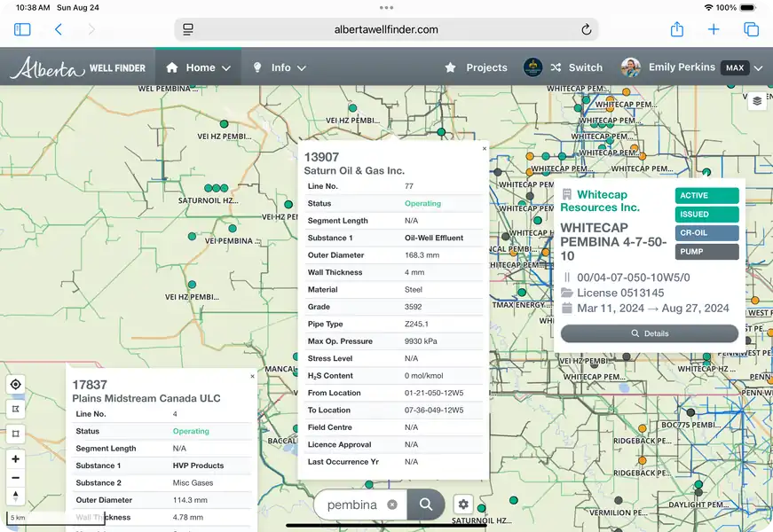Reload the albertawellfinder.com page

586,29
